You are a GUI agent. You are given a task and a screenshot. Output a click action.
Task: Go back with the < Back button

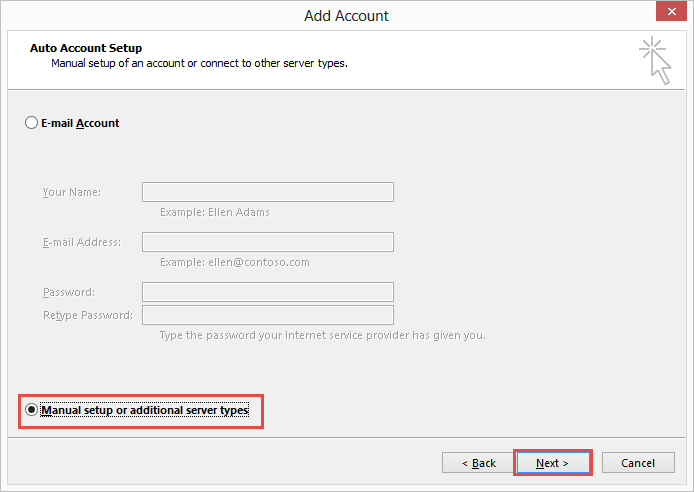(478, 463)
